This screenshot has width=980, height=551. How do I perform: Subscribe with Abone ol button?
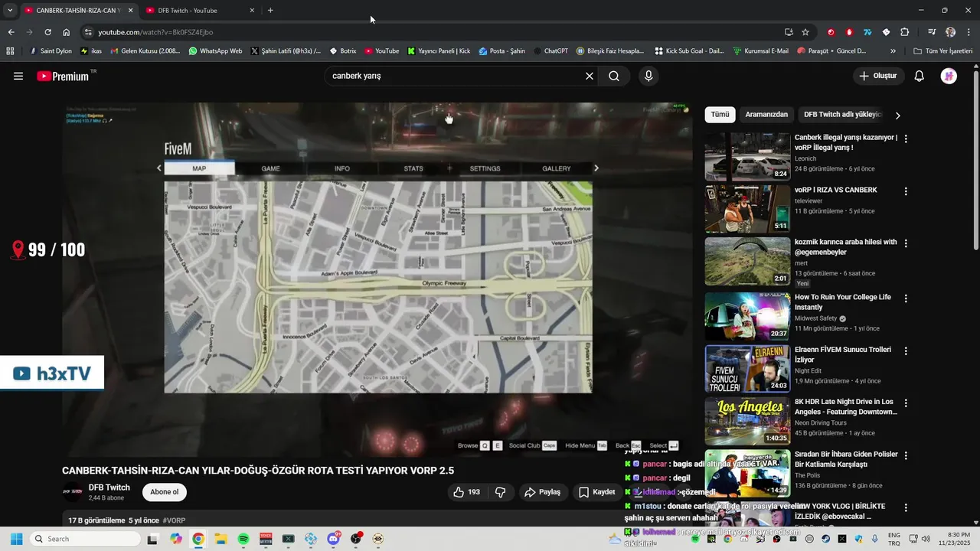[x=165, y=492]
